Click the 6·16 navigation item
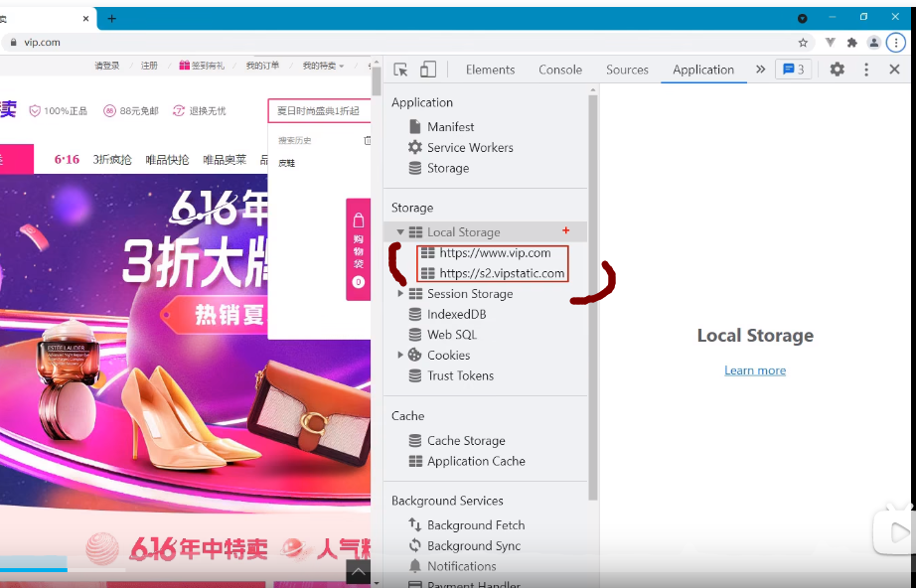This screenshot has width=916, height=588. (67, 159)
